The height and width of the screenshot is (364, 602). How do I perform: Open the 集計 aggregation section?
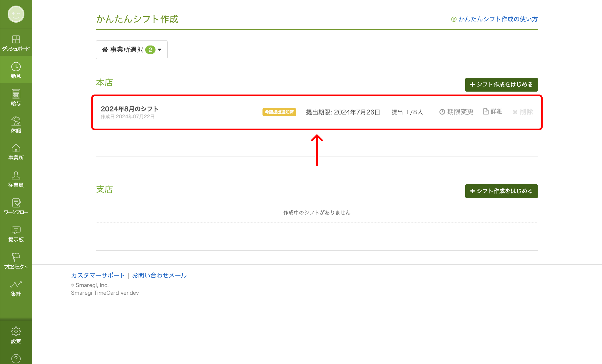click(16, 289)
